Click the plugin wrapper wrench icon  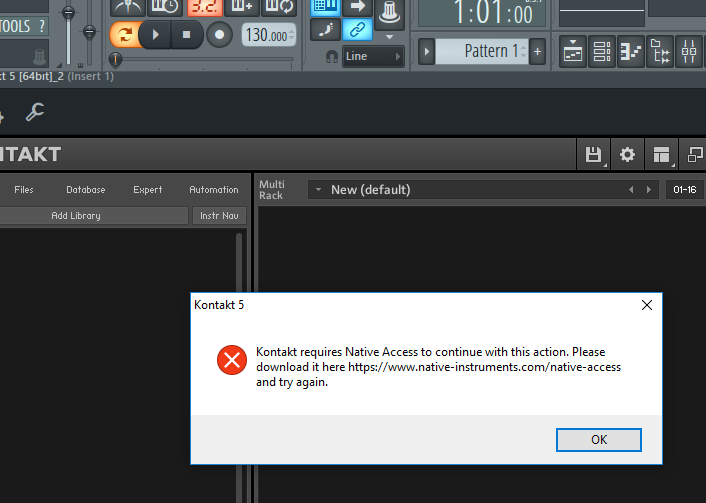pos(35,112)
